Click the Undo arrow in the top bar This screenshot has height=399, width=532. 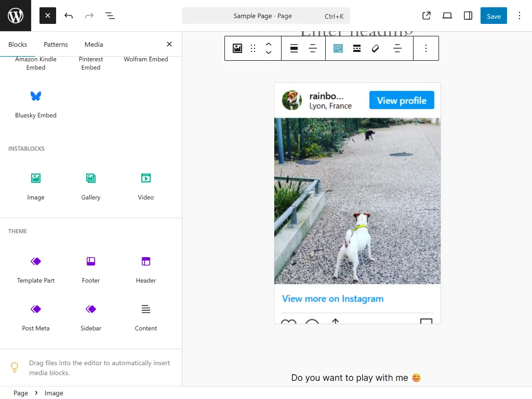tap(68, 16)
